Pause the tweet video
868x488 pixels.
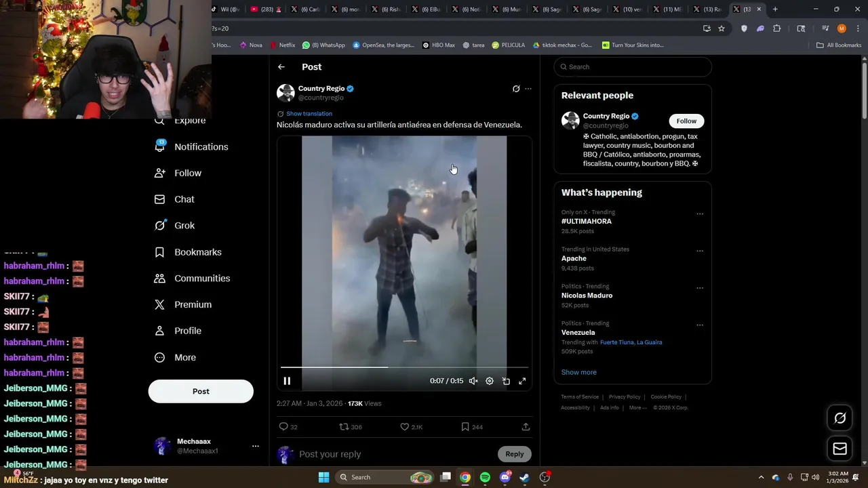tap(287, 381)
